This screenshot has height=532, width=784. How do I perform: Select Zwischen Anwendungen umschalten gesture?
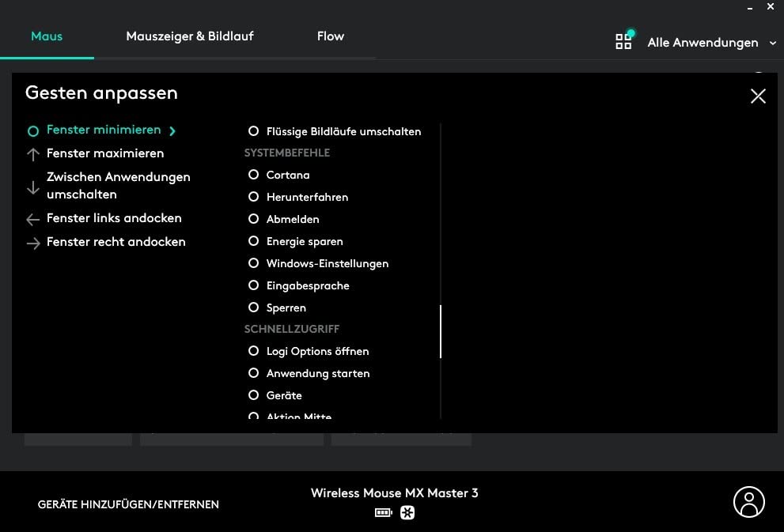119,185
